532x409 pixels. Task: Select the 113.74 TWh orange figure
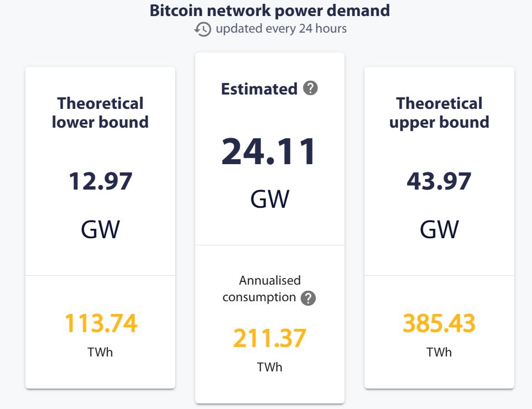(101, 323)
